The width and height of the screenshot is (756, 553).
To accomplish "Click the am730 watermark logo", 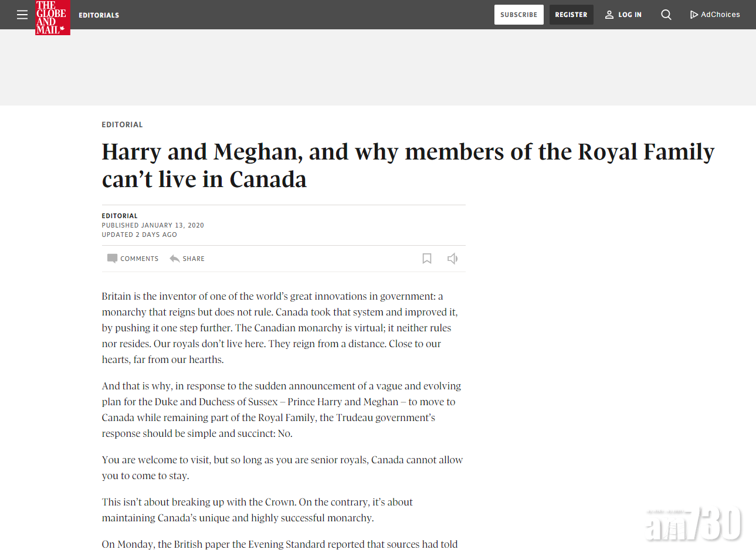I will [x=693, y=524].
